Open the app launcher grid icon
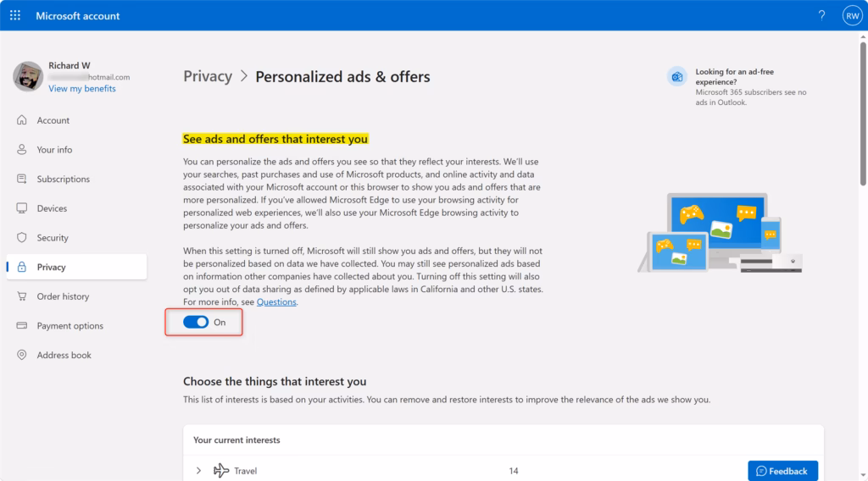Viewport: 868px width, 481px height. point(15,15)
